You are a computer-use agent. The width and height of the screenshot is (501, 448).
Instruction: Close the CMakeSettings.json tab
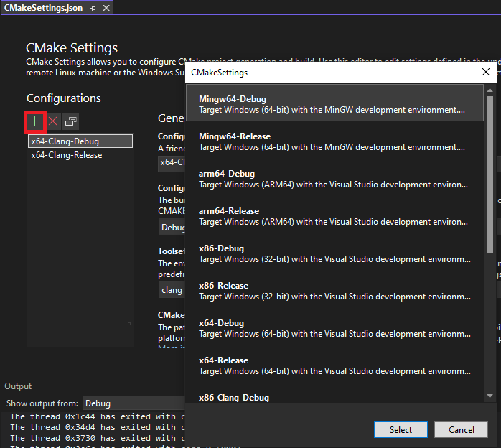[x=106, y=8]
